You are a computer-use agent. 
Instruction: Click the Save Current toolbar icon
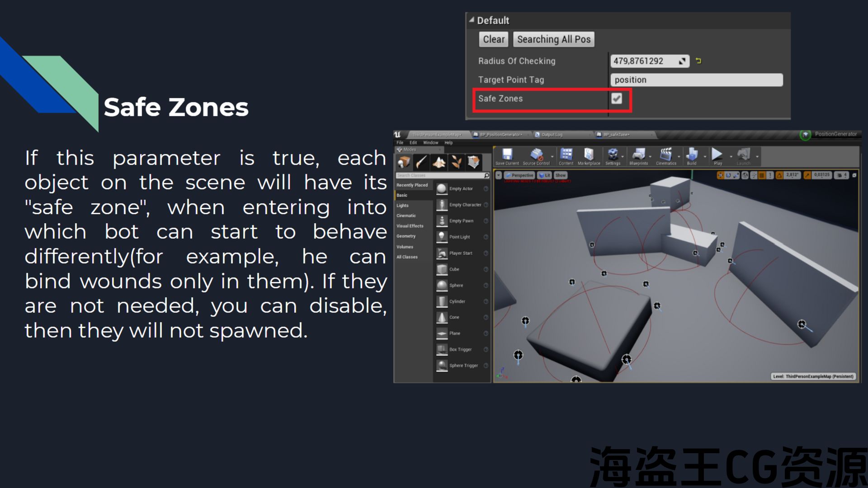pos(507,156)
